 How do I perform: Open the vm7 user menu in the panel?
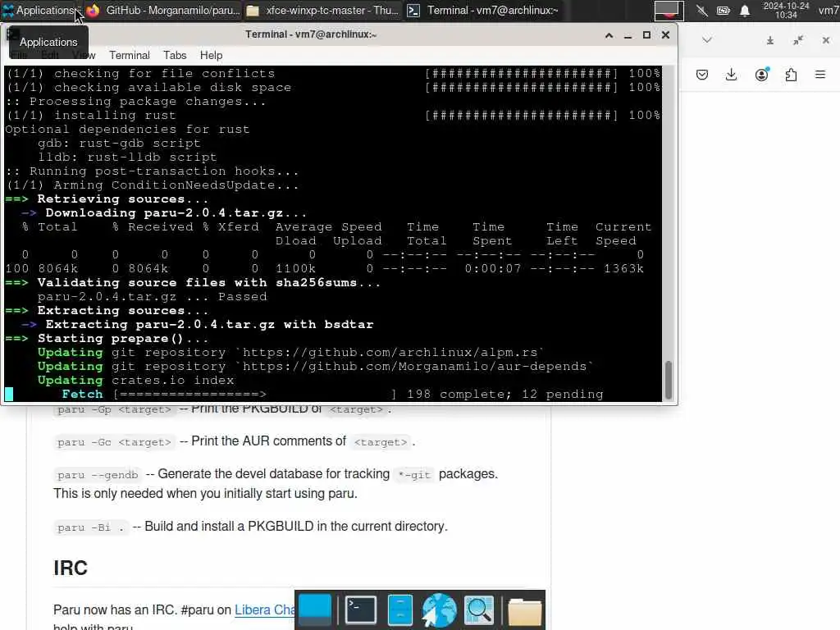829,10
